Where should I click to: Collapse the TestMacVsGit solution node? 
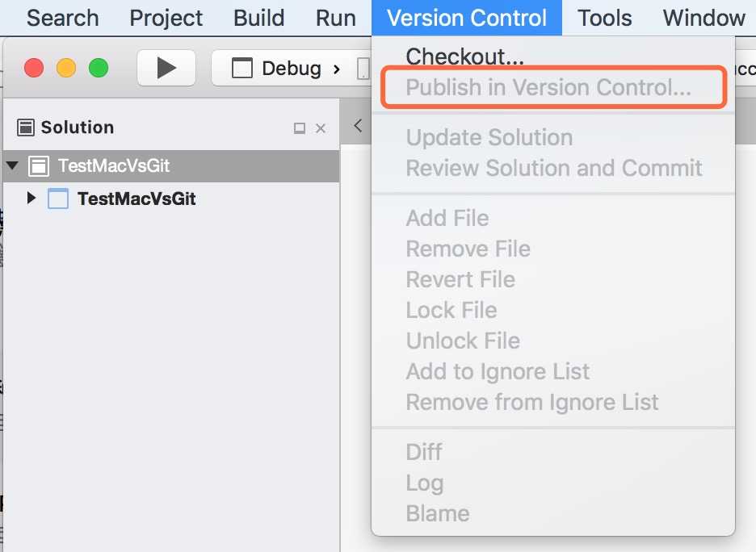[13, 165]
